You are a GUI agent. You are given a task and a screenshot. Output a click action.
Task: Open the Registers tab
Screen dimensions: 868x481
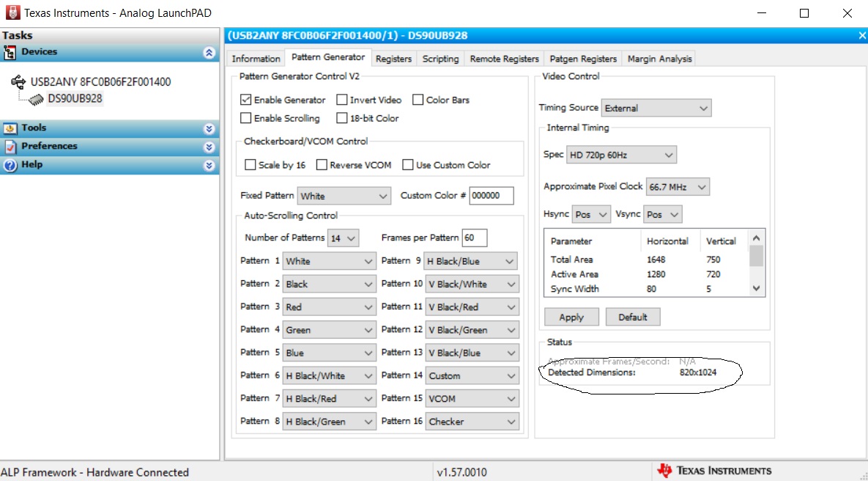tap(393, 58)
